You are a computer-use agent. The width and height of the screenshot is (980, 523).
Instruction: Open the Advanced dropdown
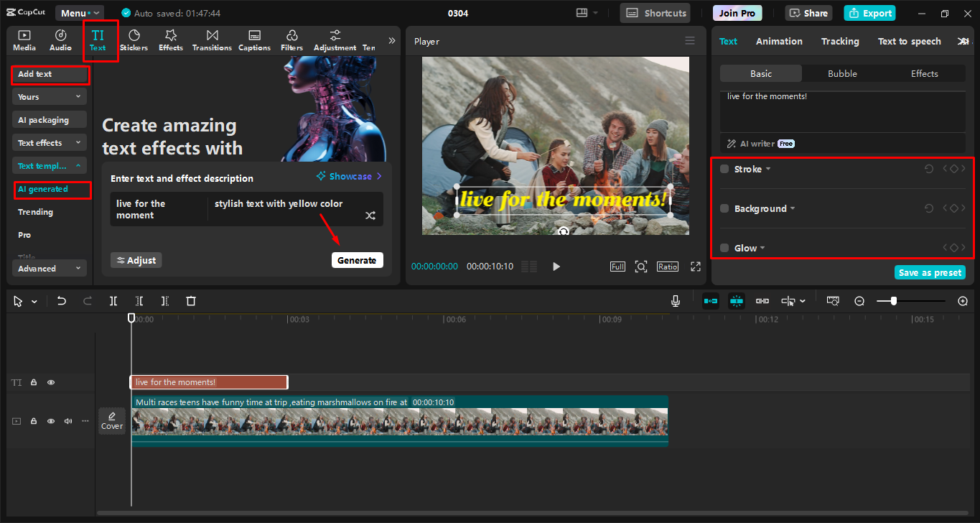point(49,268)
